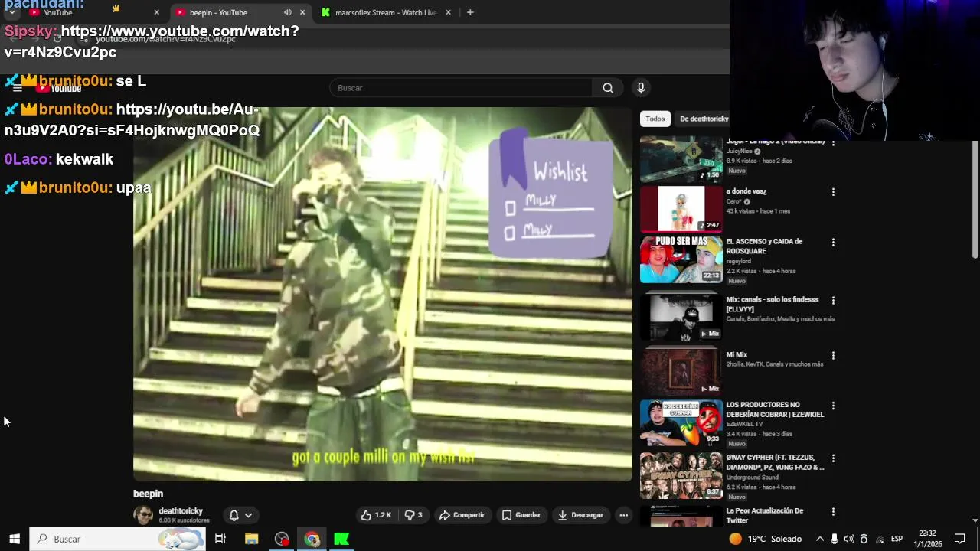Click the video player to pause

(383, 294)
